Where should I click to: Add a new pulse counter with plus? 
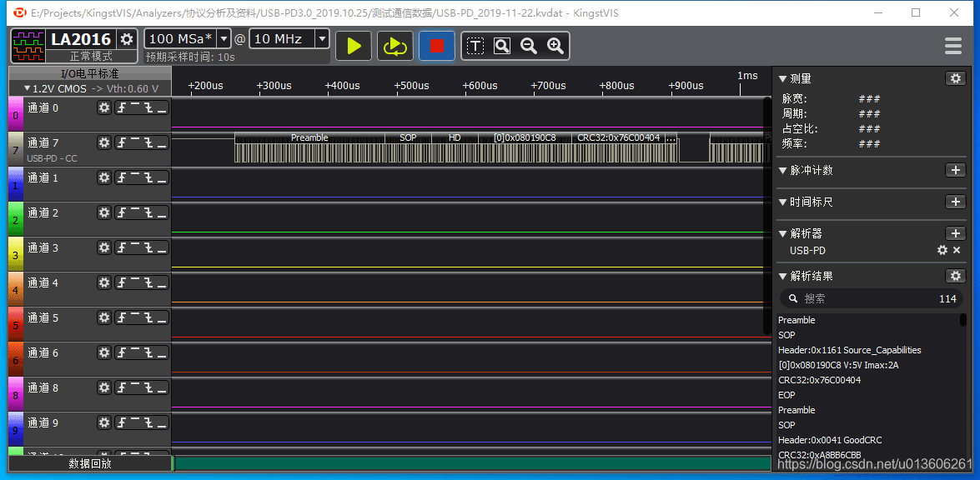coord(954,170)
